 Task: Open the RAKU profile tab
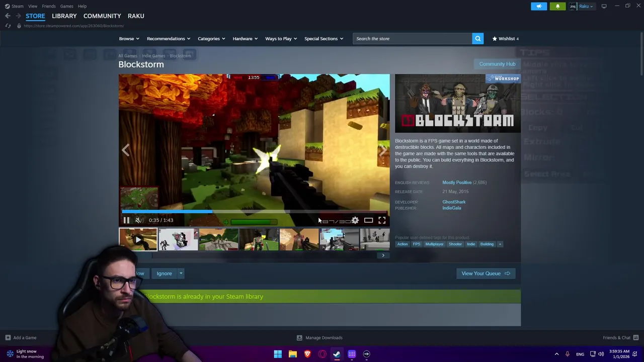[x=136, y=16]
